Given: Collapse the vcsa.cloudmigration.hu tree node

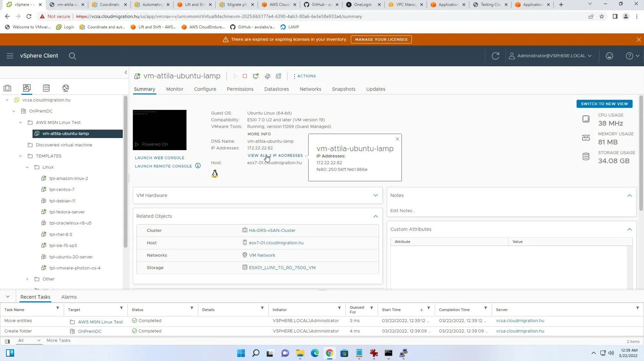Looking at the screenshot, I should click(7, 100).
